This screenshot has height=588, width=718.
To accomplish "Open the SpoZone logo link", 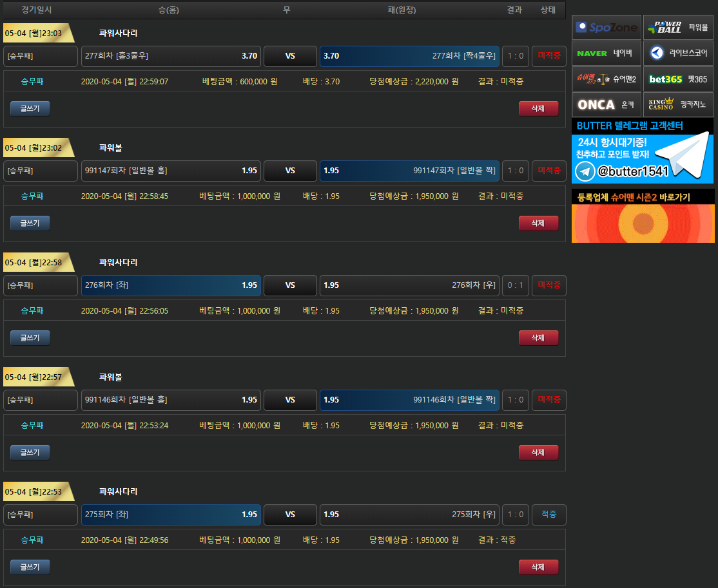I will click(x=606, y=27).
